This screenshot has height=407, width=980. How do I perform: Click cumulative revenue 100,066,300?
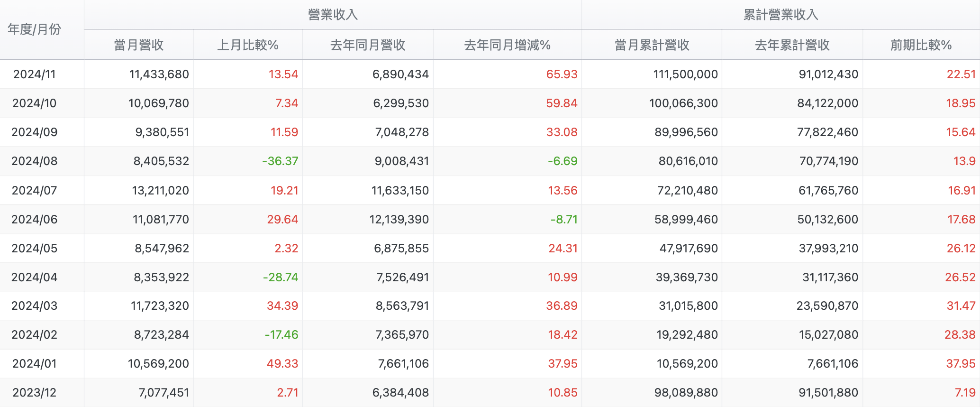(684, 103)
